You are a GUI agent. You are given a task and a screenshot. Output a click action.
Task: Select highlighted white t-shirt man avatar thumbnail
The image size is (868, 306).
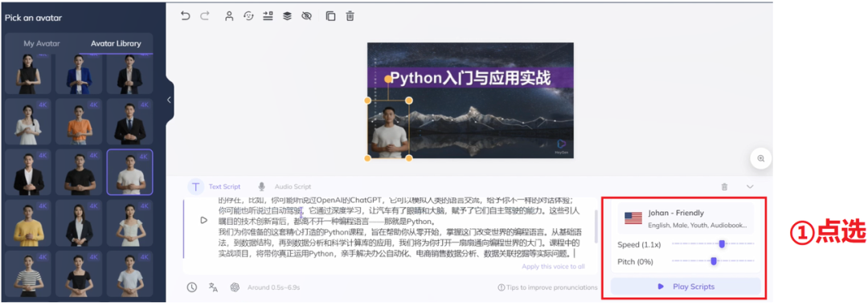(x=130, y=172)
